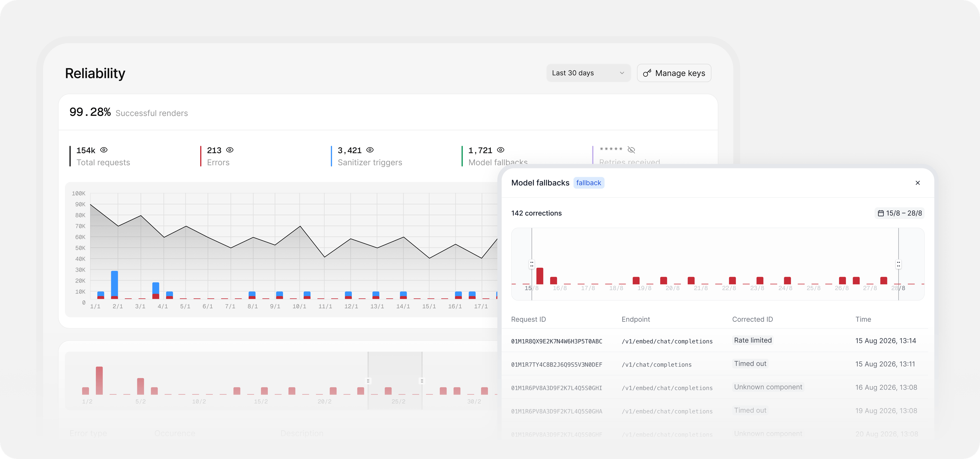
Task: Grab the left range handle at 15/8
Action: pyautogui.click(x=532, y=264)
